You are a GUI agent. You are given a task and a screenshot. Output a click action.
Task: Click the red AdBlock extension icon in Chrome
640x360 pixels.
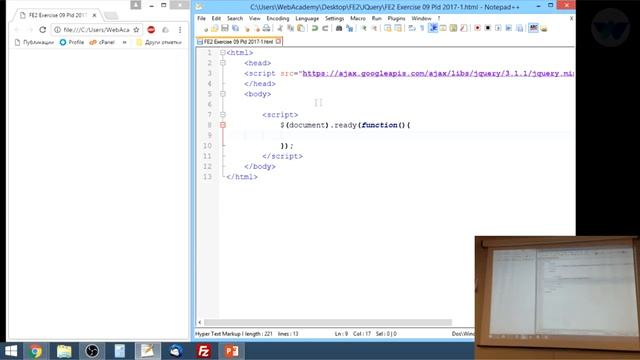[x=151, y=30]
